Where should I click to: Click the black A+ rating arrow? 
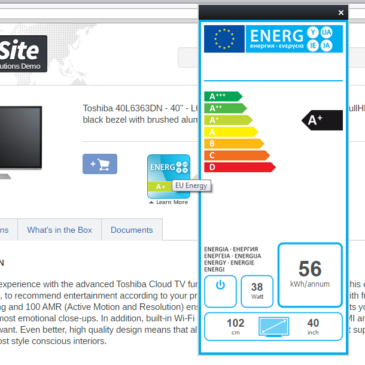[322, 120]
